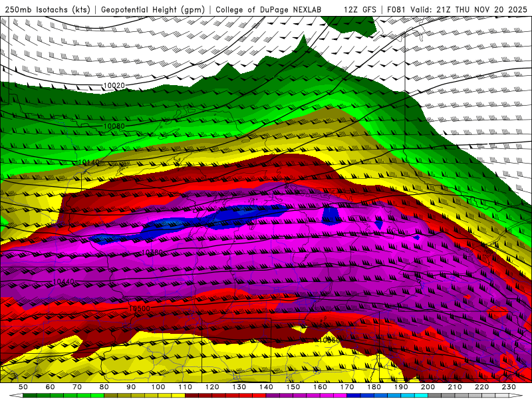Click the 70 value on the color scale
This screenshot has height=399, width=532.
[x=77, y=387]
